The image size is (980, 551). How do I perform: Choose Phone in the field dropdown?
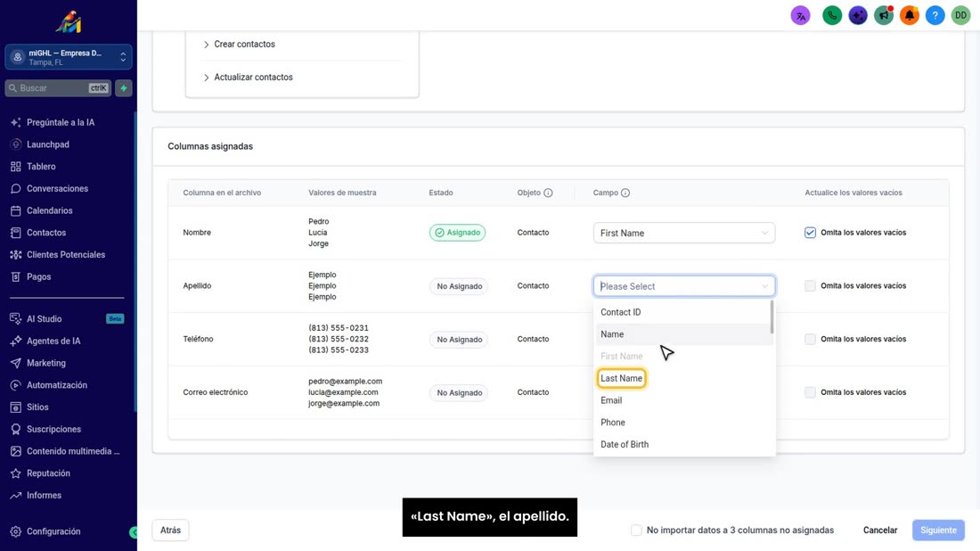pos(683,422)
